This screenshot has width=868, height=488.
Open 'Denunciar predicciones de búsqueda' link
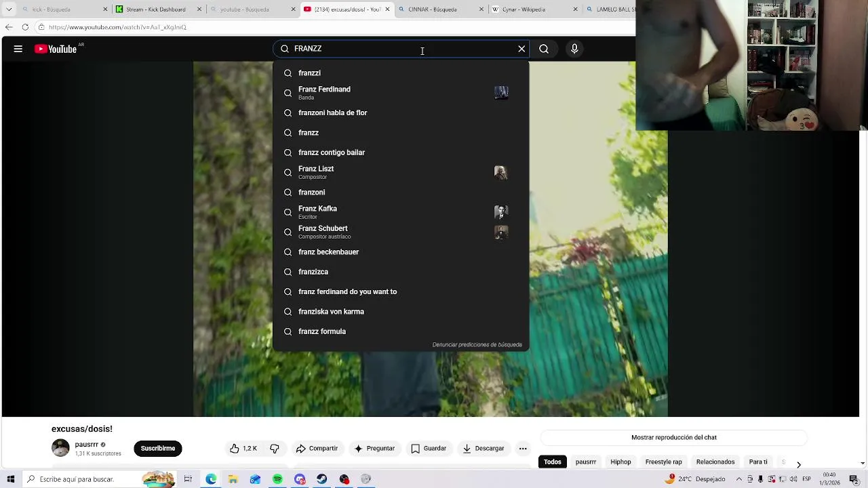(477, 345)
